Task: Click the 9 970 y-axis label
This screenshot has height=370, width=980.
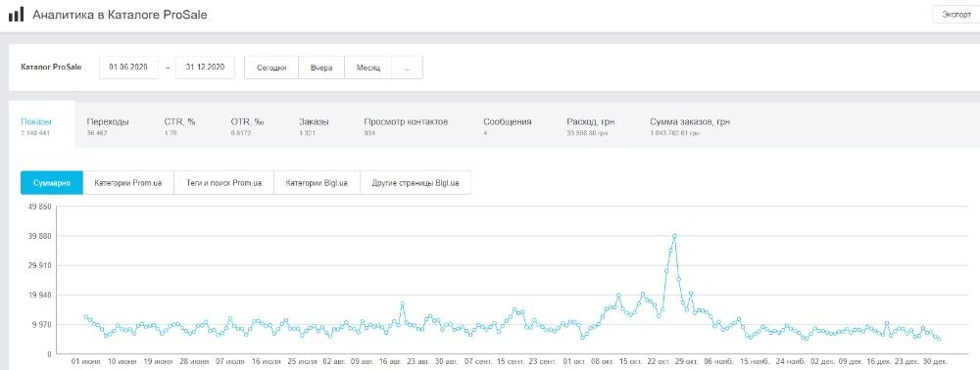Action: coord(40,325)
